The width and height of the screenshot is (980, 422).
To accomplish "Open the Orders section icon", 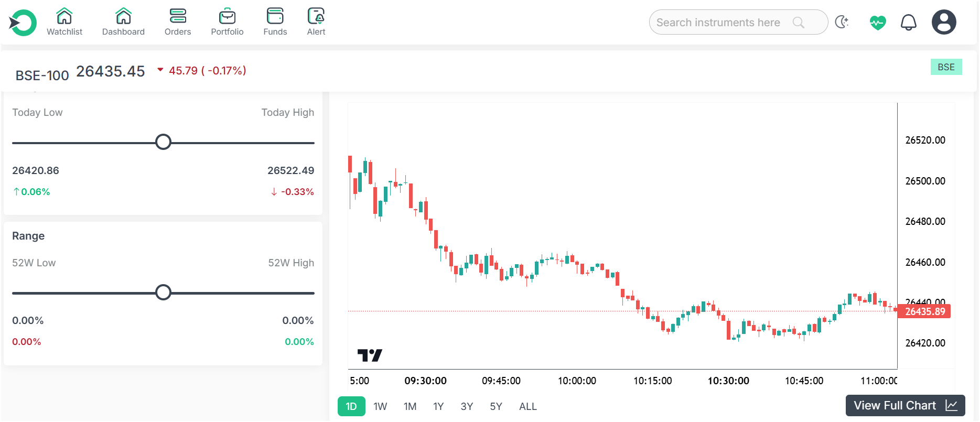I will coord(178,17).
